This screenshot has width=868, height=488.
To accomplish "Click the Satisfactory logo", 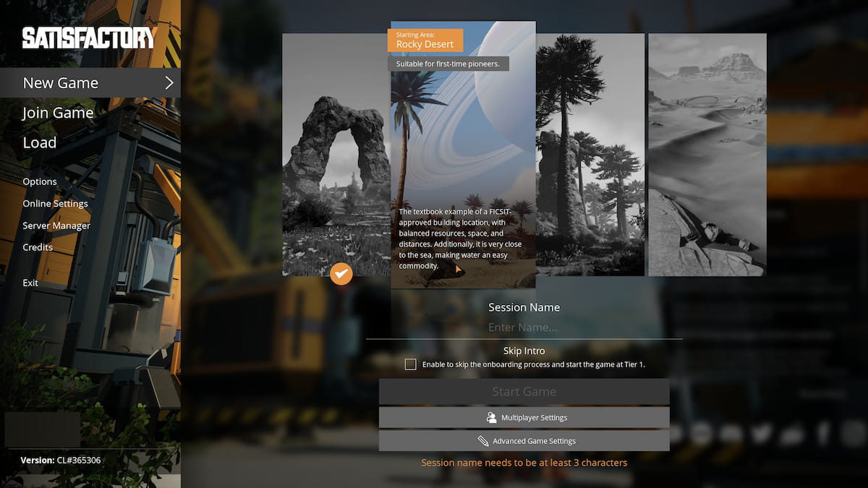I will [89, 38].
